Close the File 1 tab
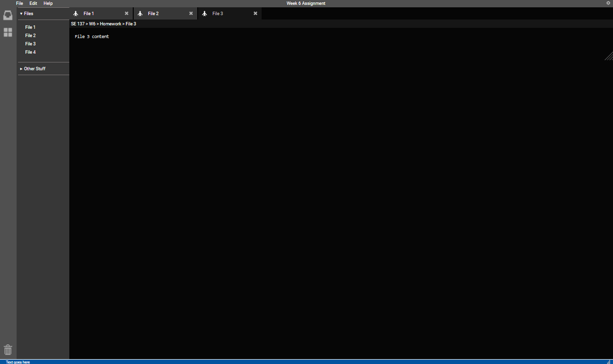Viewport: 613px width, 364px height. tap(126, 14)
